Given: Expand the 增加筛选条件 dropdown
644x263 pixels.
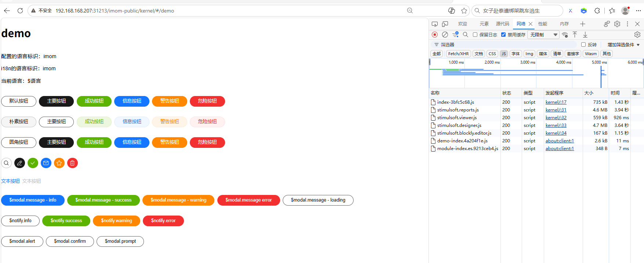Looking at the screenshot, I should click(x=623, y=45).
